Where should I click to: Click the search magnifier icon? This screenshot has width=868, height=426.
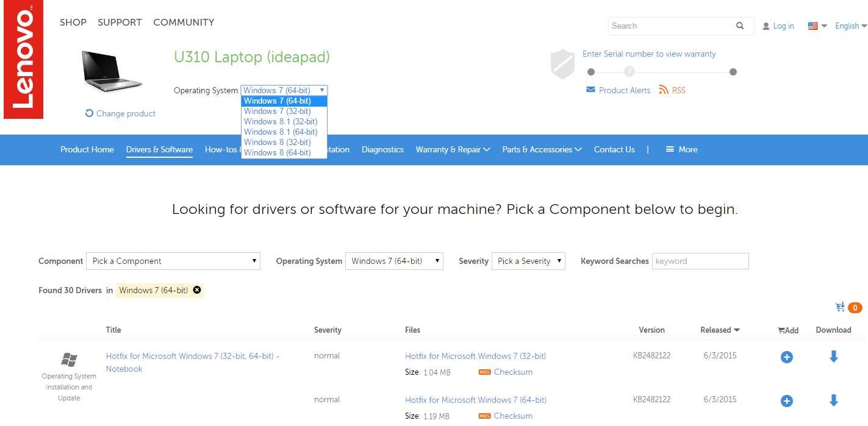pos(740,26)
